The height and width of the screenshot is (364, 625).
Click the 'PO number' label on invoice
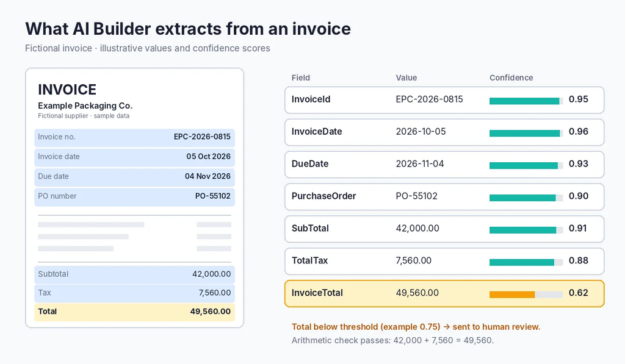click(x=57, y=196)
